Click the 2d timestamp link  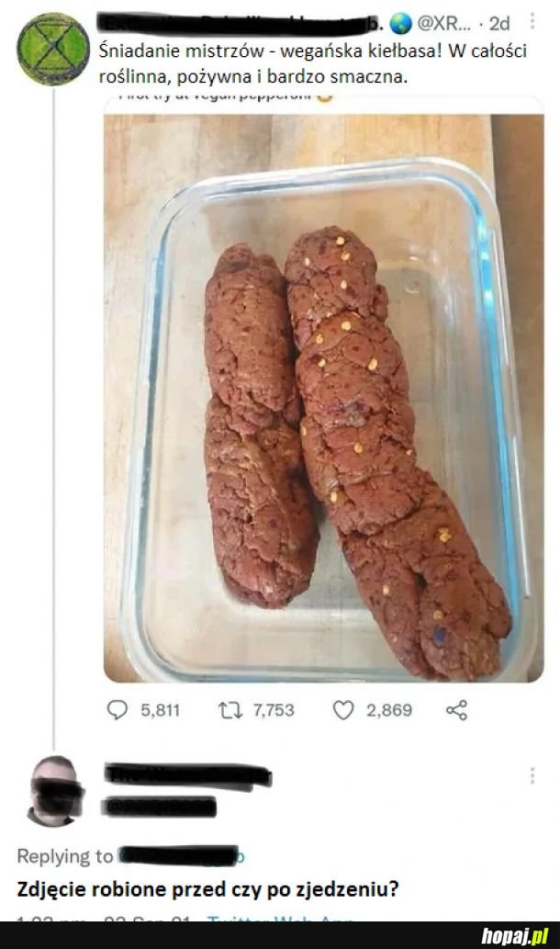tap(498, 24)
